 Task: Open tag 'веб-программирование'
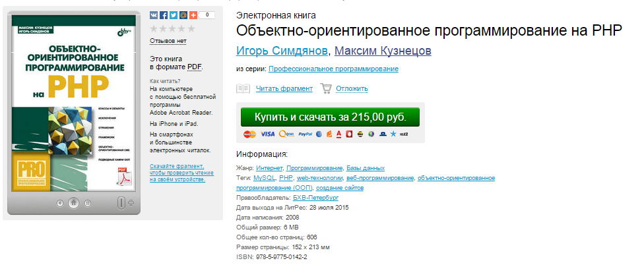(x=380, y=178)
